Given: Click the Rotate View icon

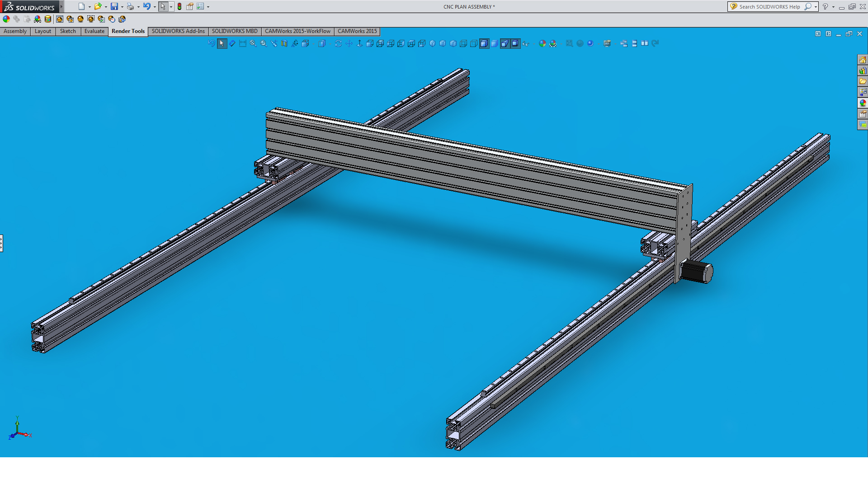Looking at the screenshot, I should 338,43.
